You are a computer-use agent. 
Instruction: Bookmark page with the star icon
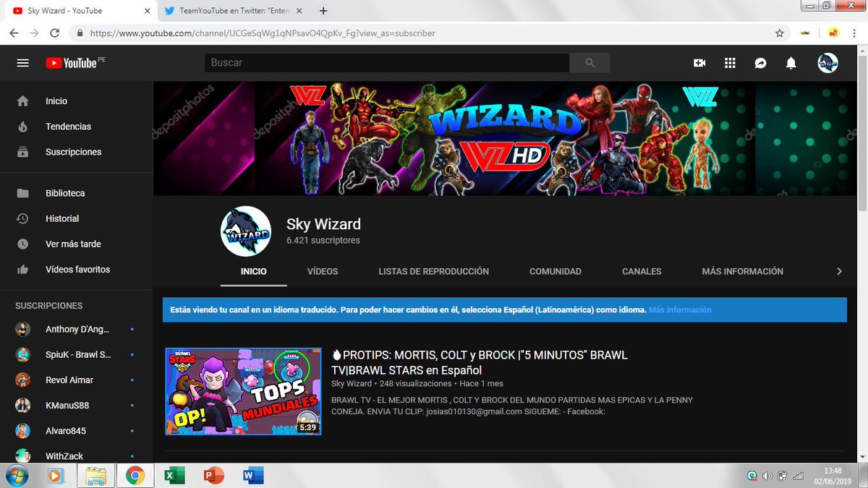[x=779, y=33]
